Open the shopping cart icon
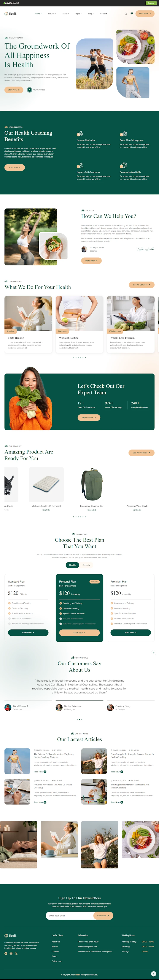The height and width of the screenshot is (980, 159). click(x=131, y=14)
